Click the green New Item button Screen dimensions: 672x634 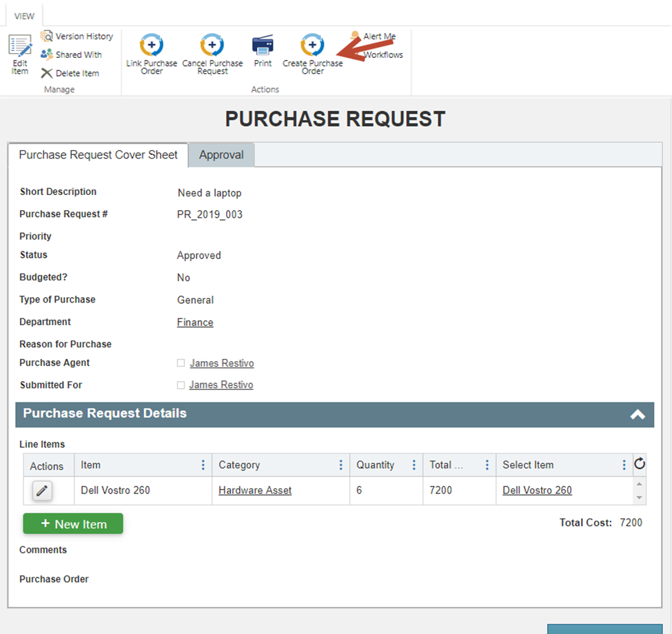73,524
